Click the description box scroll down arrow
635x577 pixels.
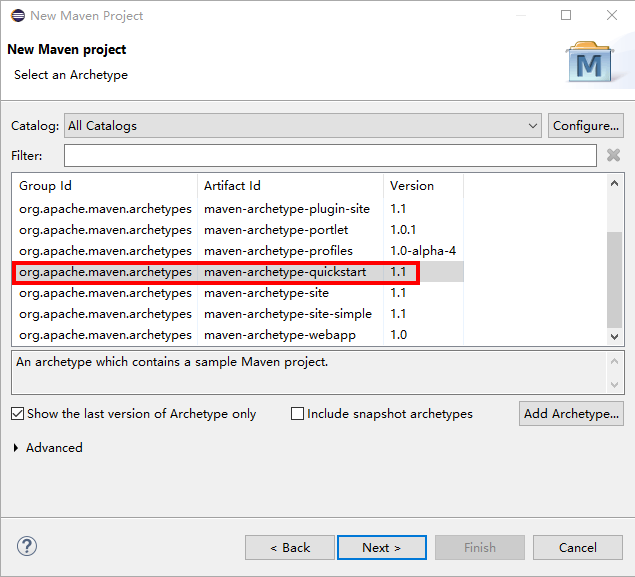click(614, 384)
